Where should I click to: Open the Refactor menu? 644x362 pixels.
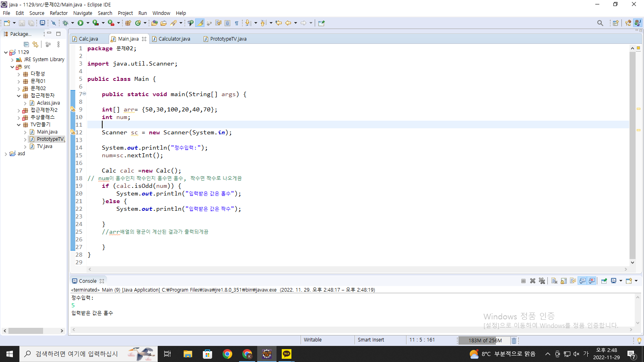pyautogui.click(x=59, y=13)
